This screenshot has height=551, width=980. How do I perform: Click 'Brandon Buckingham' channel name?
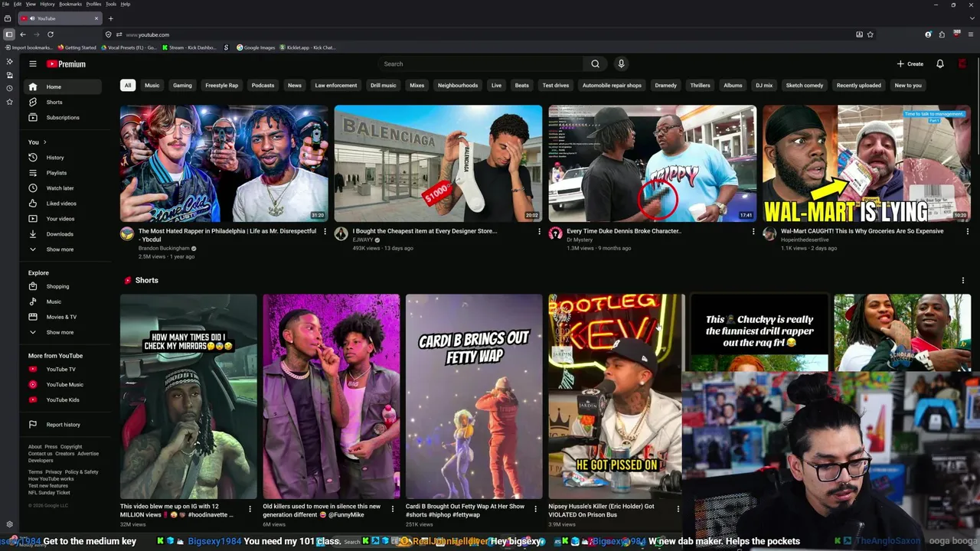pos(164,248)
